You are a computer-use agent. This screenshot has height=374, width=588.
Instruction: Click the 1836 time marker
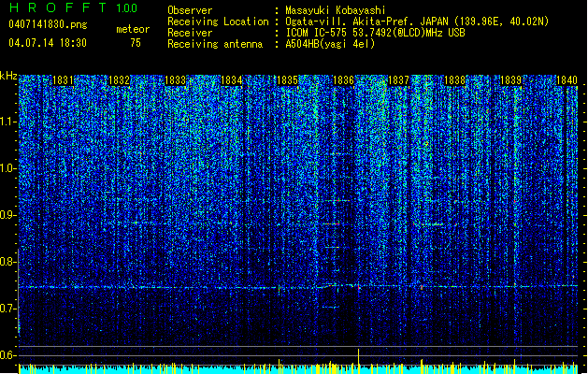pyautogui.click(x=343, y=80)
